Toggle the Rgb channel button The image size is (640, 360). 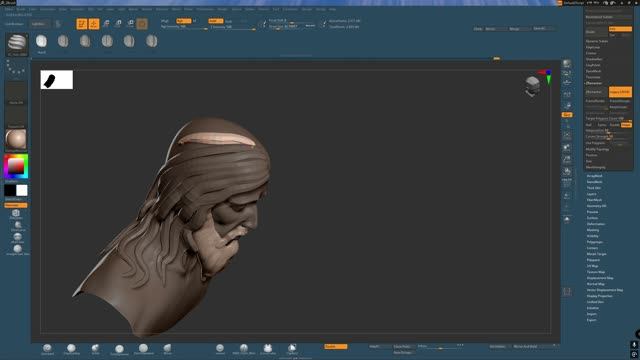(x=183, y=21)
